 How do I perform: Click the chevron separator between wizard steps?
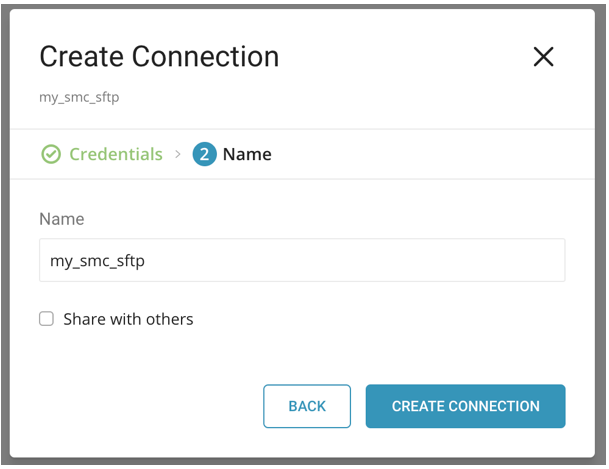point(178,154)
